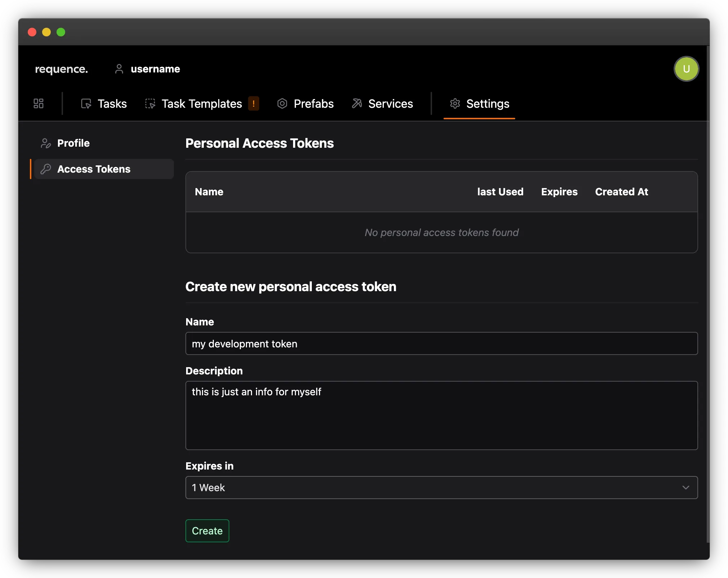728x578 pixels.
Task: Select the Tasks cursor icon
Action: pyautogui.click(x=86, y=103)
